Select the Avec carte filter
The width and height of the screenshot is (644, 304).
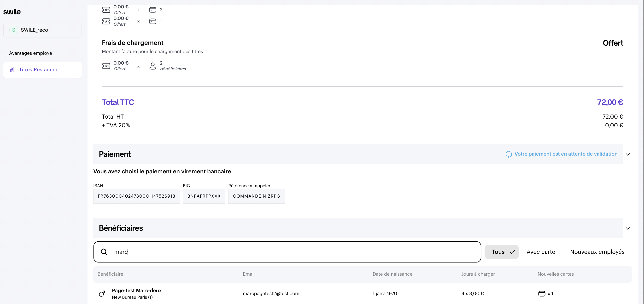tap(541, 252)
